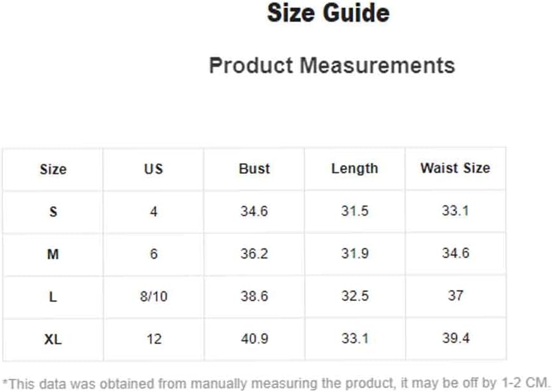Click the 39.4 waist size value
The height and width of the screenshot is (392, 552).
click(x=455, y=338)
